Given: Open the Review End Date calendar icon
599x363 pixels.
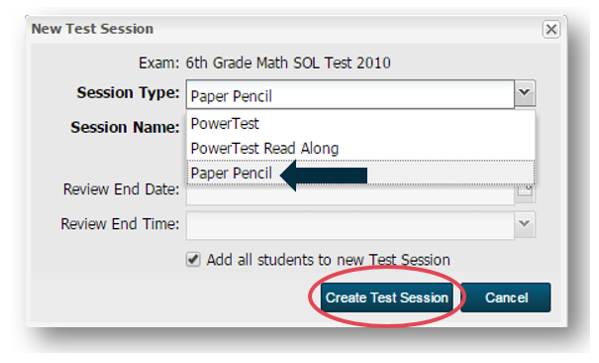Looking at the screenshot, I should [x=525, y=191].
